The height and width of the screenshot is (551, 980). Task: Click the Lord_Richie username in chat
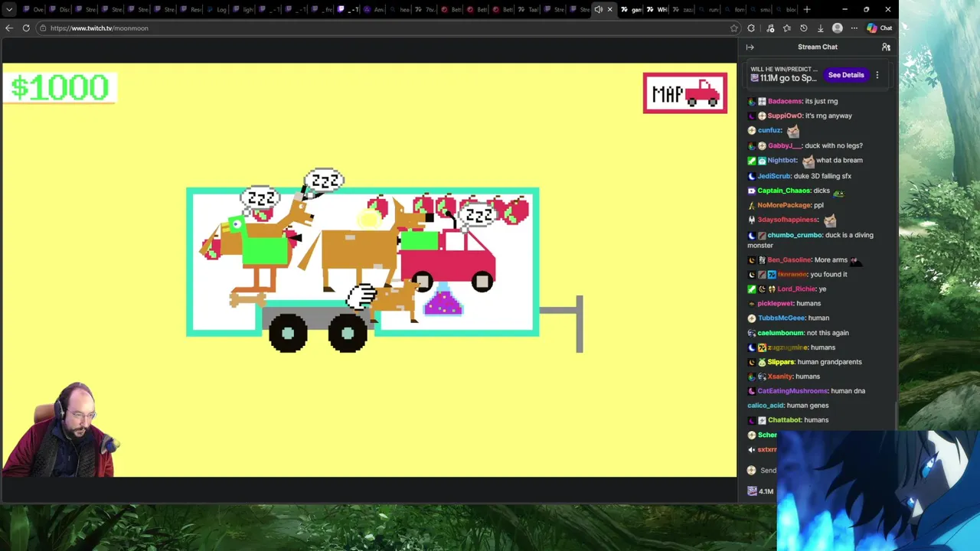[796, 289]
